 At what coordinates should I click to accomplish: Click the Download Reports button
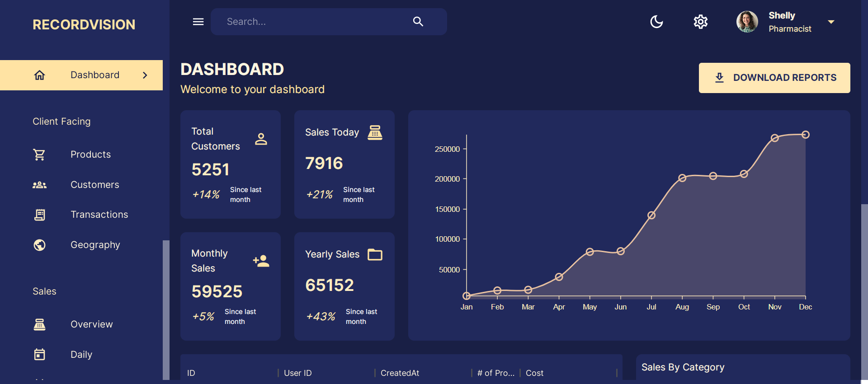(774, 78)
